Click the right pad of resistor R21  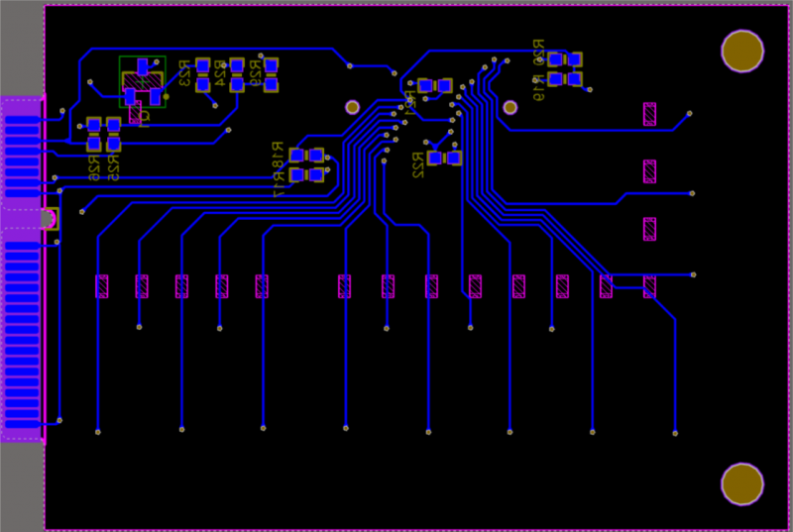[x=444, y=85]
